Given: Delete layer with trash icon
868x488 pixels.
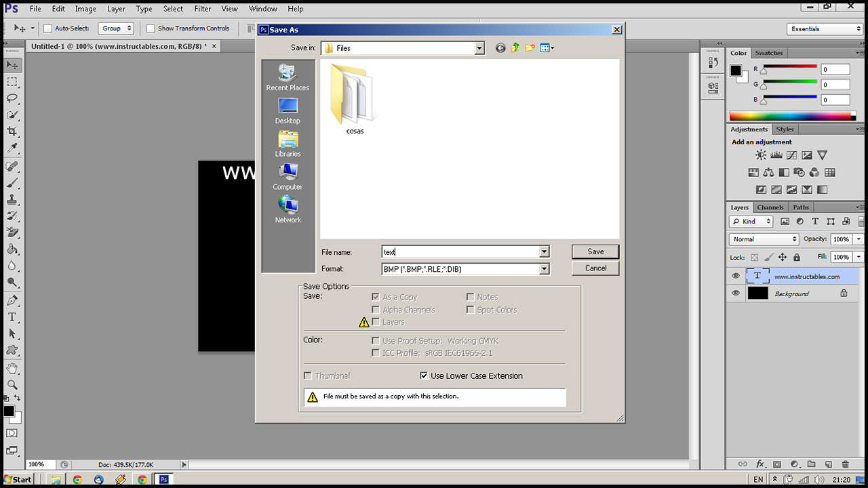Looking at the screenshot, I should point(845,464).
